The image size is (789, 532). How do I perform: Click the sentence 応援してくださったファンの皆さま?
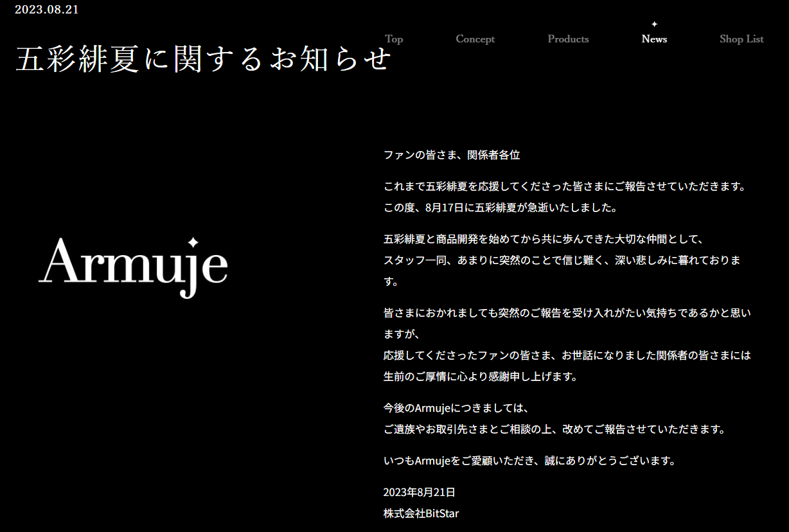[x=565, y=355]
